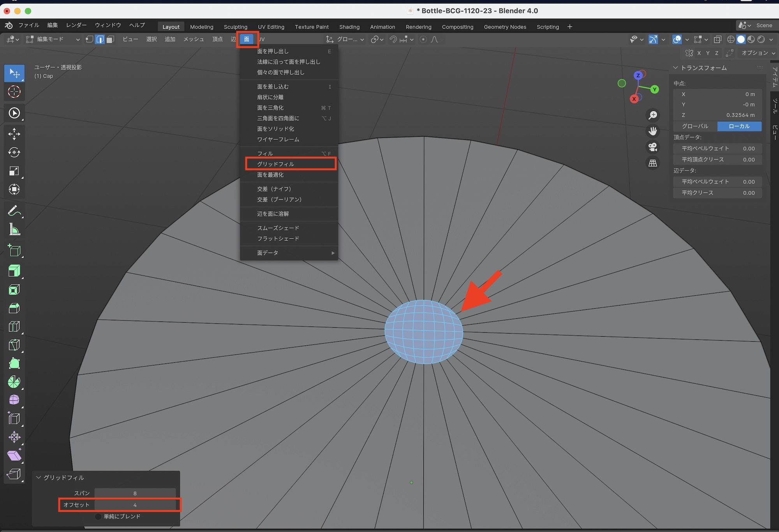779x532 pixels.
Task: Select the Scale tool
Action: click(x=14, y=171)
